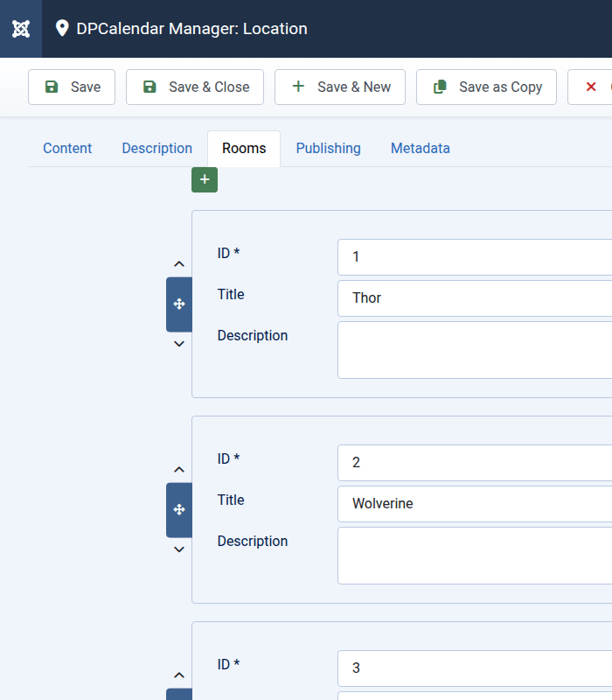Click Save & New button
Viewport: 612px width, 700px height.
click(340, 87)
